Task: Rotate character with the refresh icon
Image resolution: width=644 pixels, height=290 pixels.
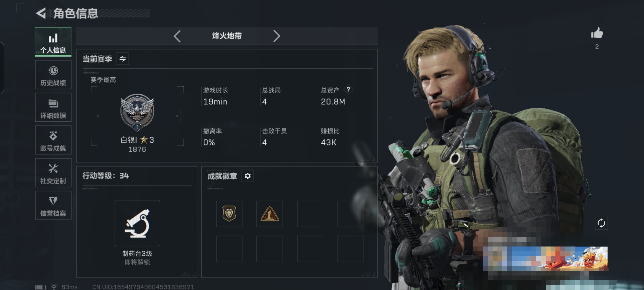Action: 601,223
